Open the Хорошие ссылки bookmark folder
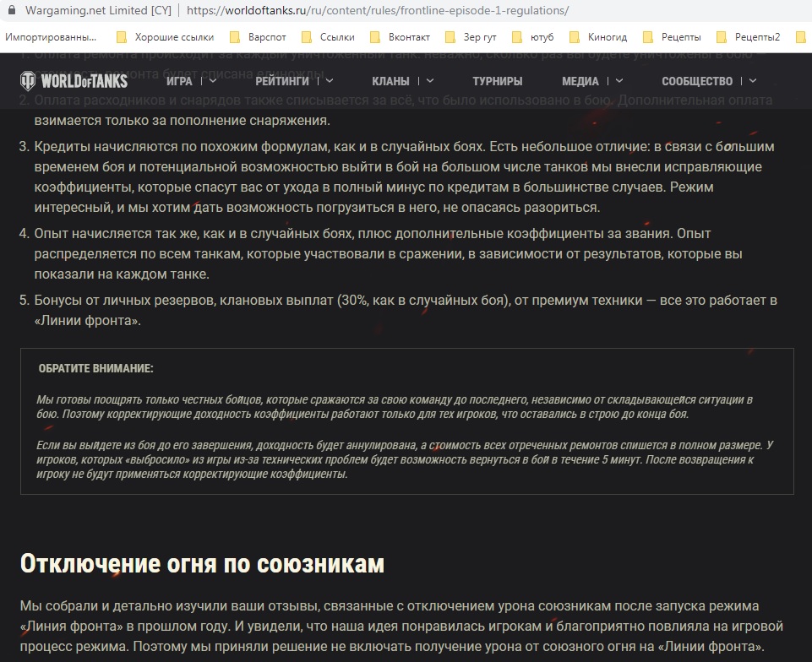Viewport: 812px width, 662px height. 166,37
